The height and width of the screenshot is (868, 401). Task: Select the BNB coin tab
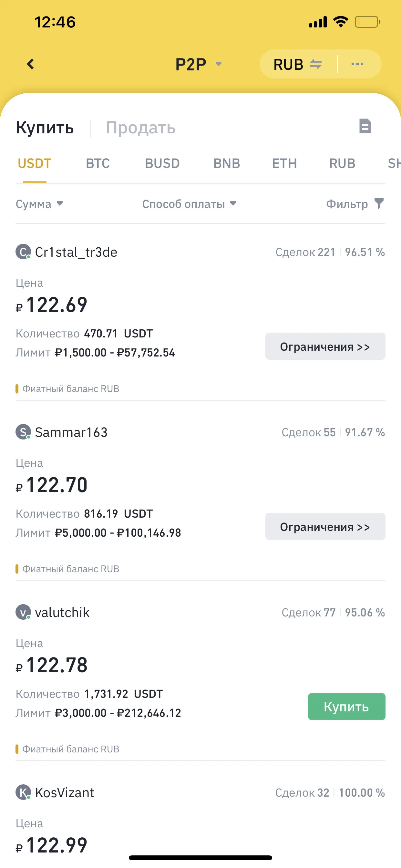click(226, 163)
